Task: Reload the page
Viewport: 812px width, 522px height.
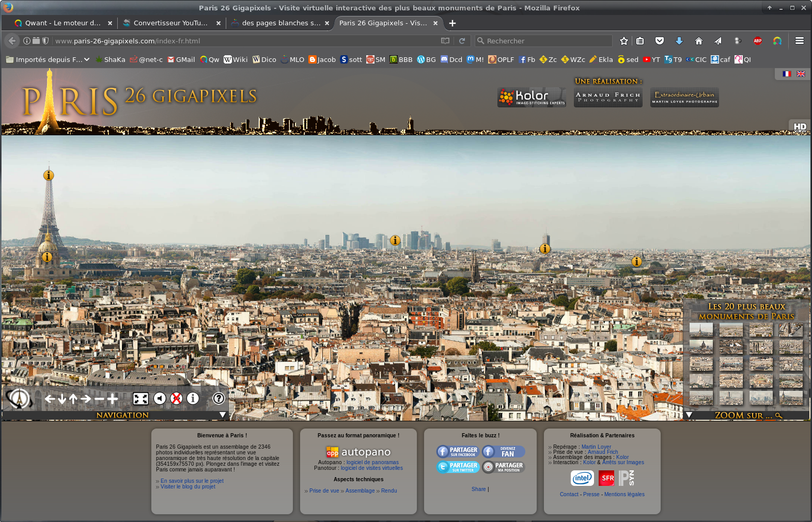Action: (462, 41)
